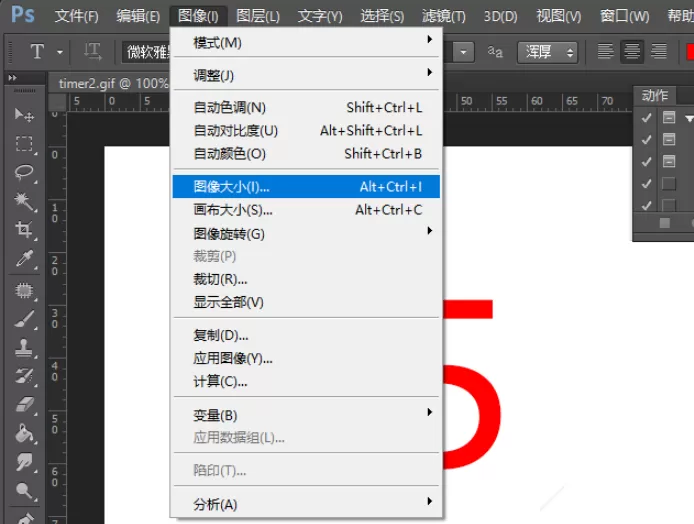This screenshot has width=694, height=524.
Task: Select the Magic Wand tool
Action: point(24,201)
